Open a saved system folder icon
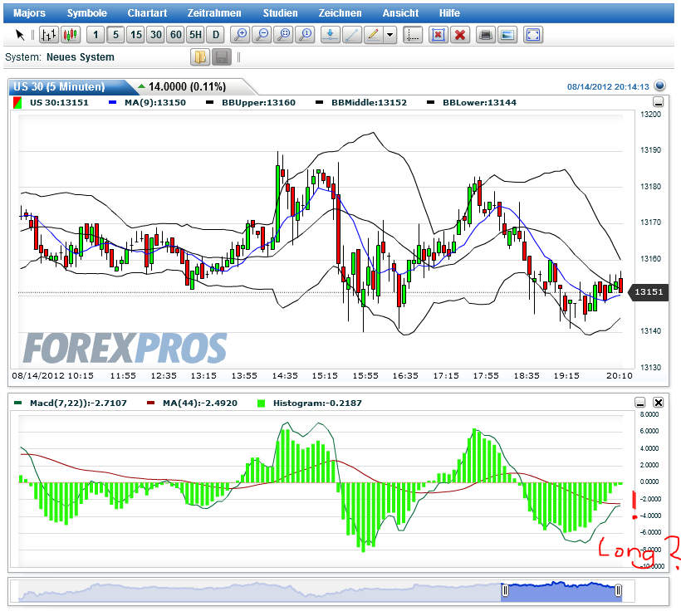The width and height of the screenshot is (681, 616). point(200,57)
